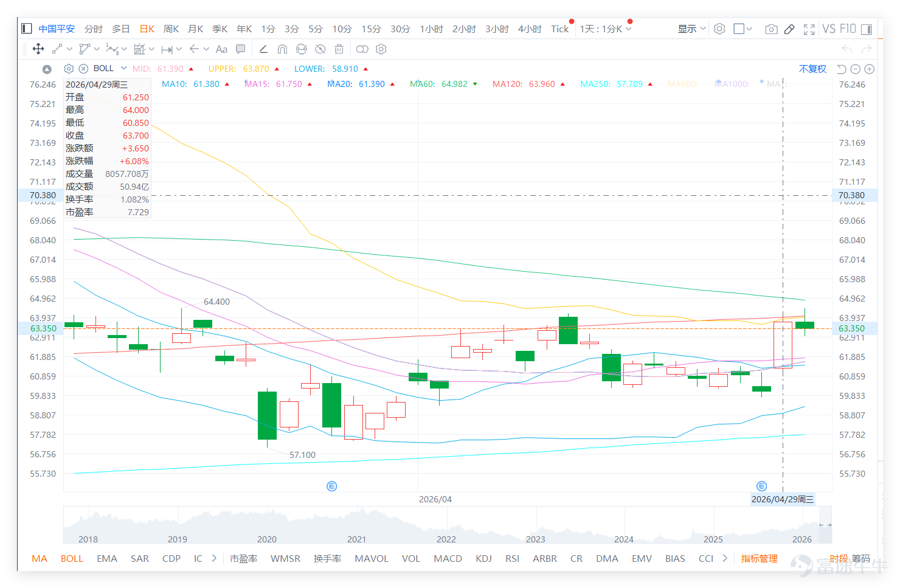Open chart settings gear in top bar

pos(719,29)
